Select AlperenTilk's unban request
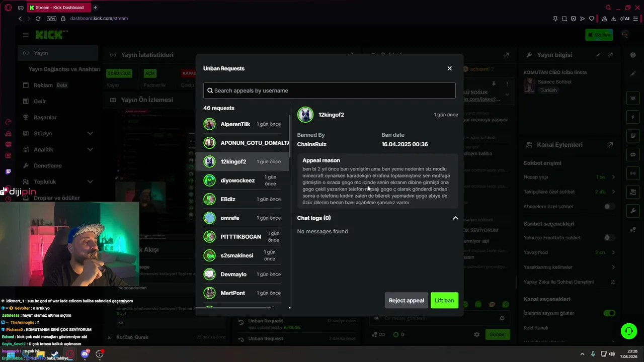The image size is (644, 362). point(242,124)
